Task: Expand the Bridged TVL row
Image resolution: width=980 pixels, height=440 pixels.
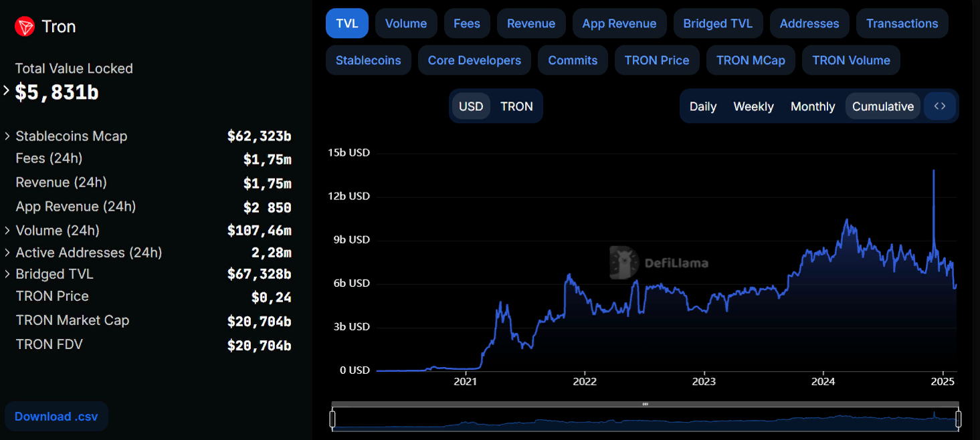Action: 7,274
